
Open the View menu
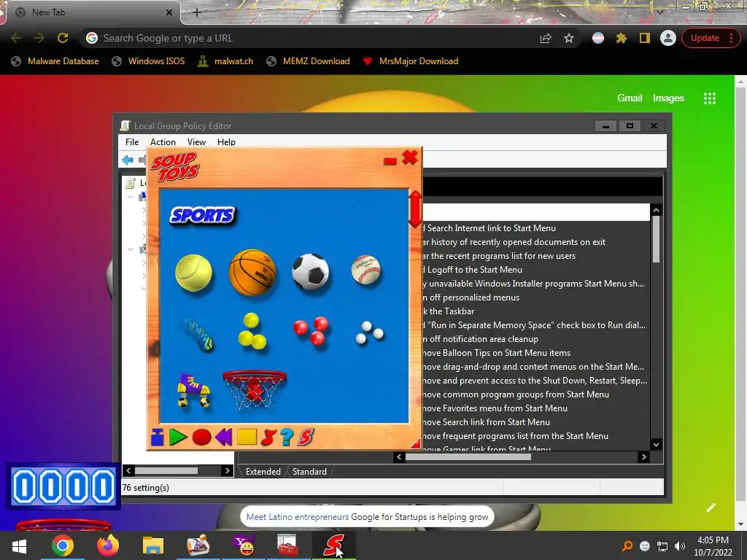click(x=196, y=142)
